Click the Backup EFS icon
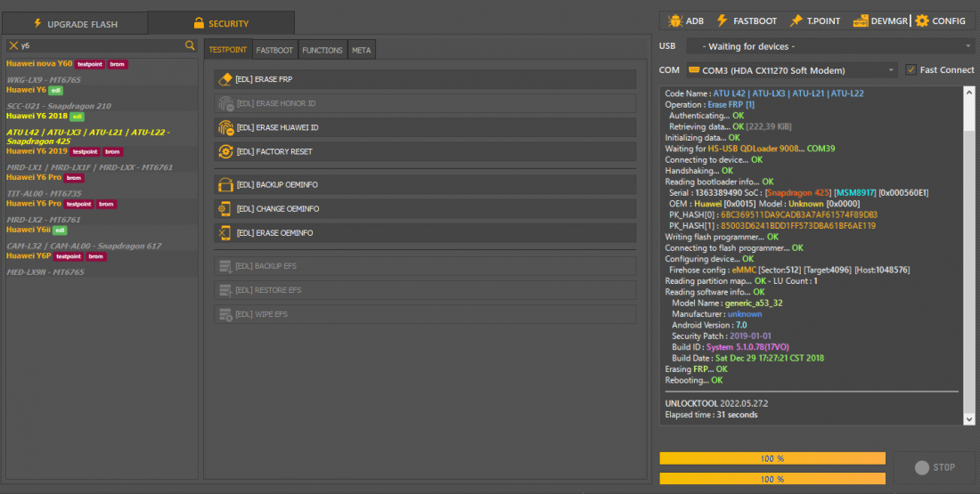 (x=225, y=266)
